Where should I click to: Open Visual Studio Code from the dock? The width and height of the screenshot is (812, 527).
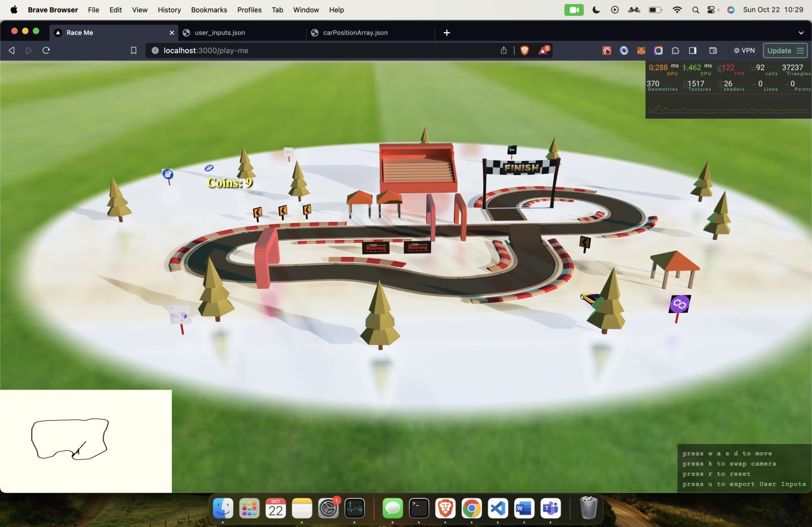click(498, 508)
